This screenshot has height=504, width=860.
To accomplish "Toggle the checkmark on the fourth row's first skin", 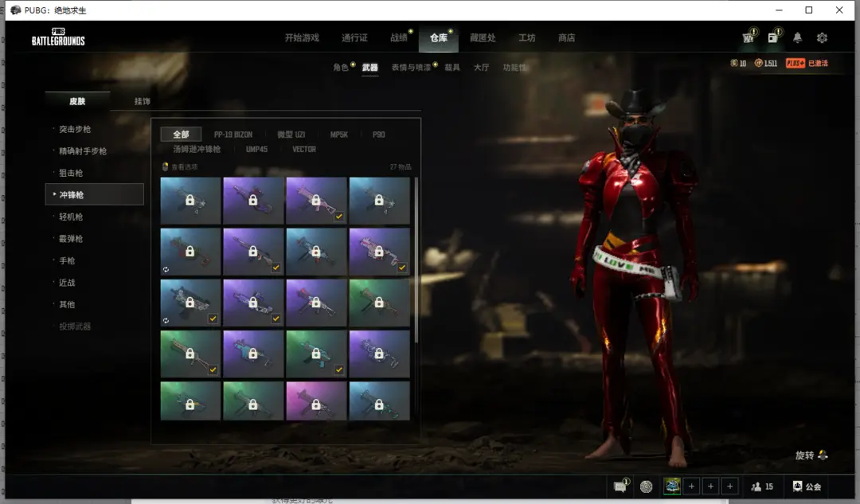I will (213, 369).
